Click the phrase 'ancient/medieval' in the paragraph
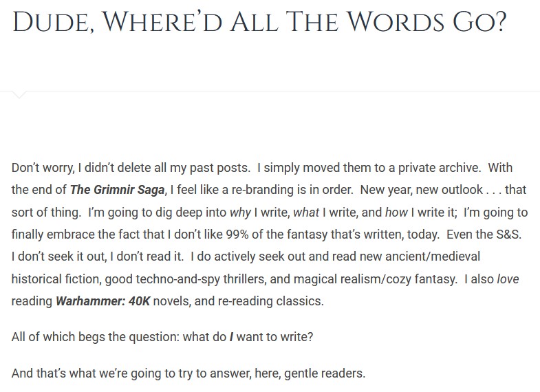Image resolution: width=540 pixels, height=392 pixels. click(432, 257)
